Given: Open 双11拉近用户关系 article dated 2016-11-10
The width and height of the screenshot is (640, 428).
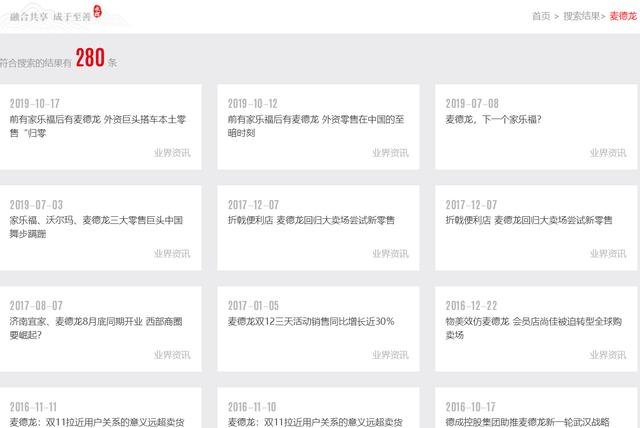Looking at the screenshot, I should pos(315,422).
